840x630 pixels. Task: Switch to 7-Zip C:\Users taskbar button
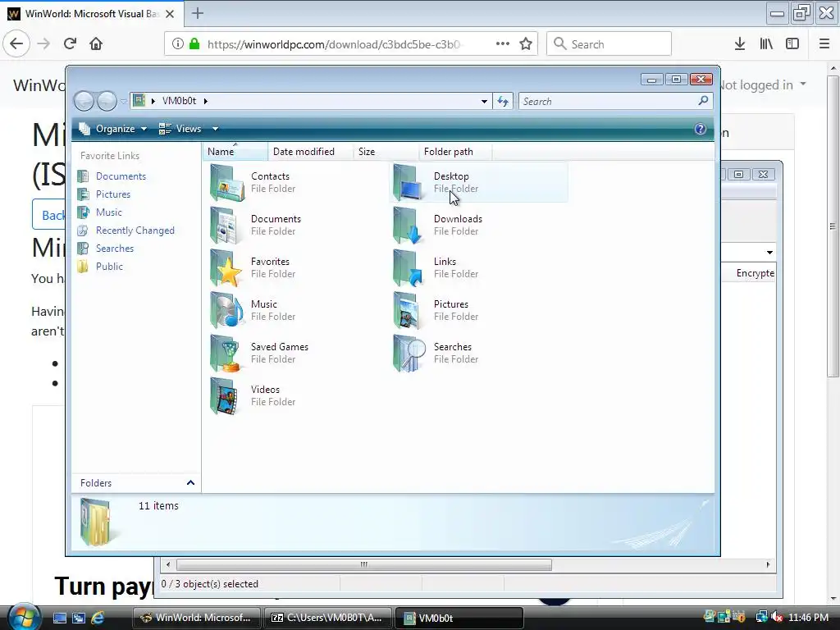327,618
